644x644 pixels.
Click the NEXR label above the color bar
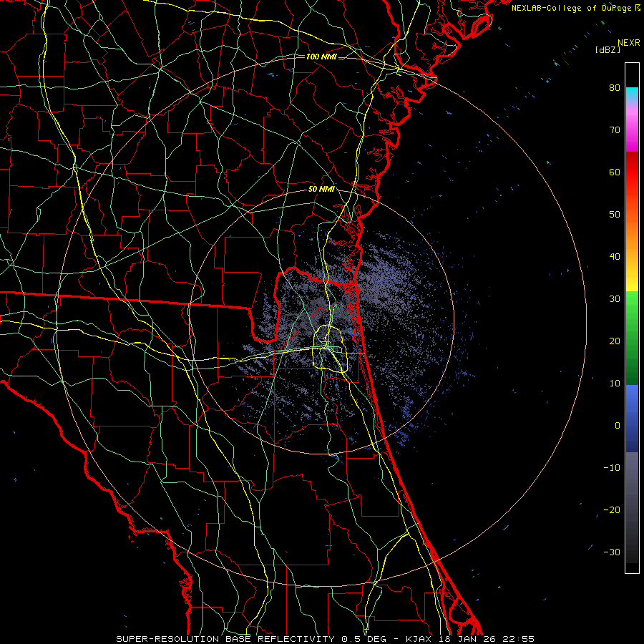[629, 43]
